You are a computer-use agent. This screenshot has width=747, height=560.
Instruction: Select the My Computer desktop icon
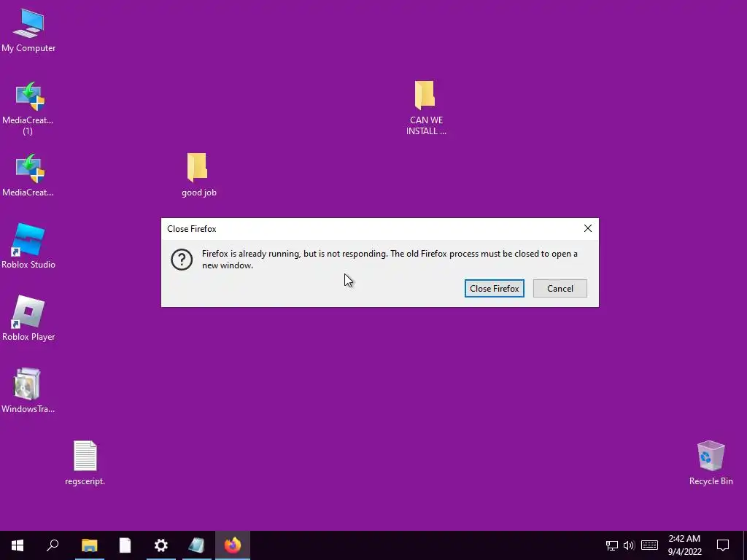click(28, 30)
